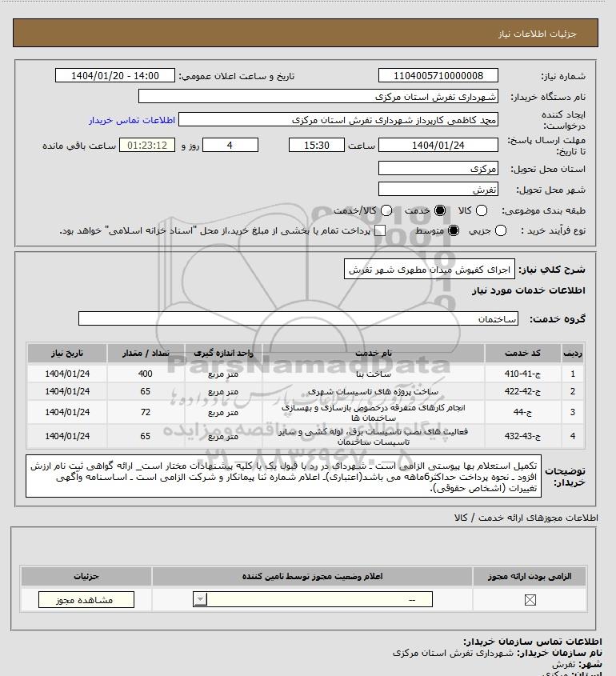Screen dimensions: 616x676
Task: Select the کالا radio button
Action: pos(482,210)
